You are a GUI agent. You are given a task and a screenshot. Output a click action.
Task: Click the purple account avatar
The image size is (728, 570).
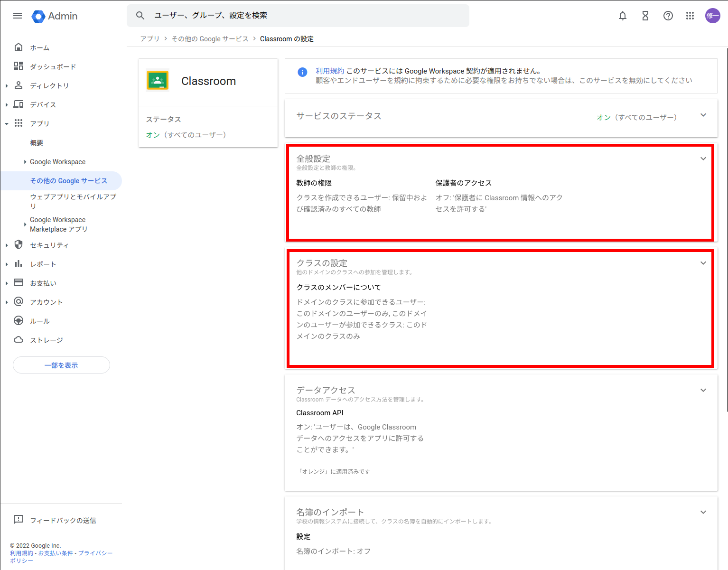pyautogui.click(x=712, y=16)
